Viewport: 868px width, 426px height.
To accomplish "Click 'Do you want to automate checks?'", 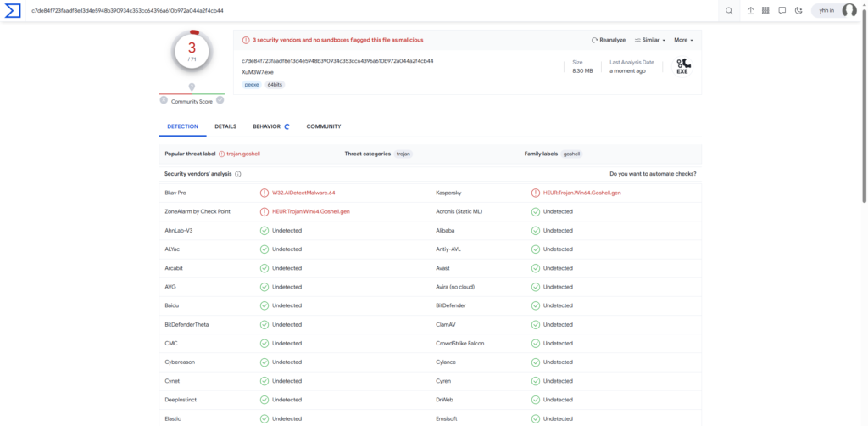I will click(x=653, y=174).
